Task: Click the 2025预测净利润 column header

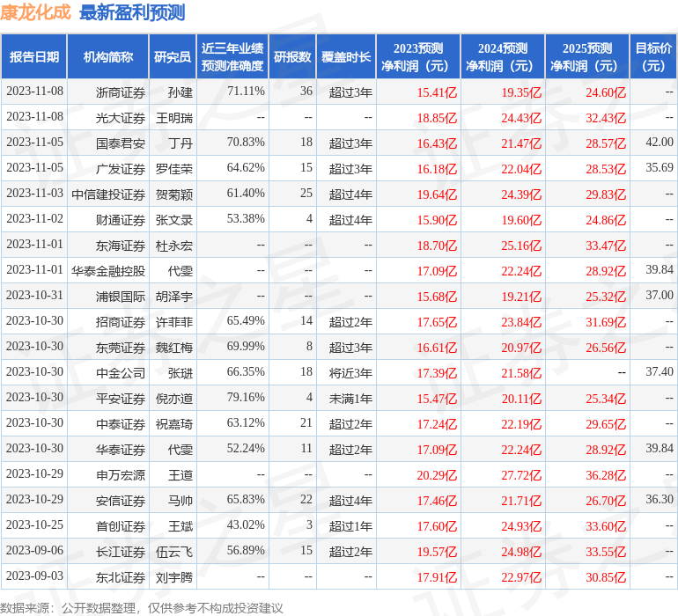Action: (587, 56)
